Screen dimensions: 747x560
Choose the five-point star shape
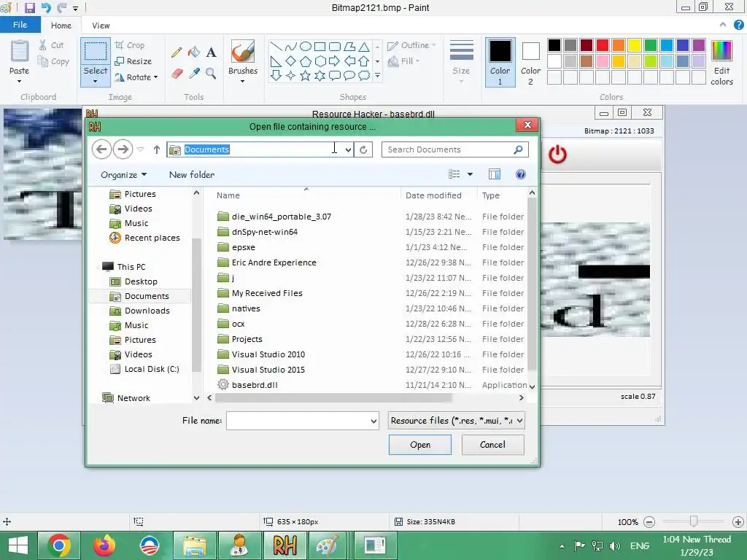pos(306,75)
